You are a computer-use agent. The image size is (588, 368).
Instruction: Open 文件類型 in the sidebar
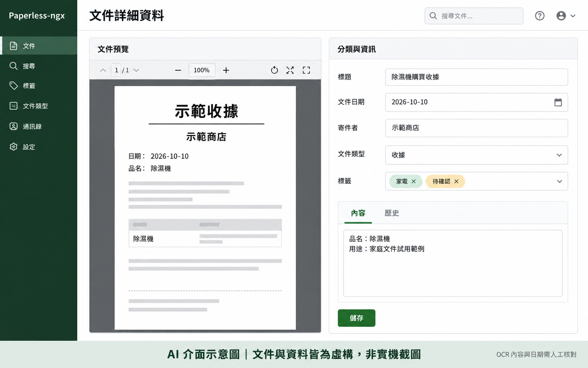39,106
